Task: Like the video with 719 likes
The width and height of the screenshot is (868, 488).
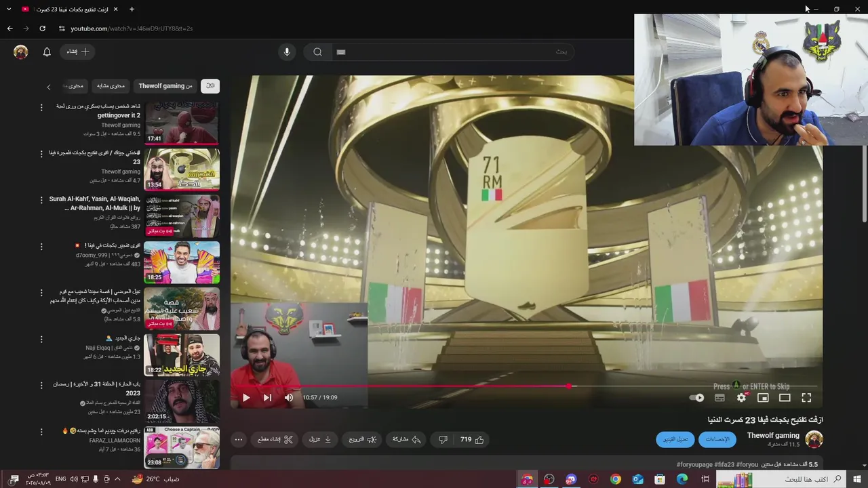Action: (473, 439)
